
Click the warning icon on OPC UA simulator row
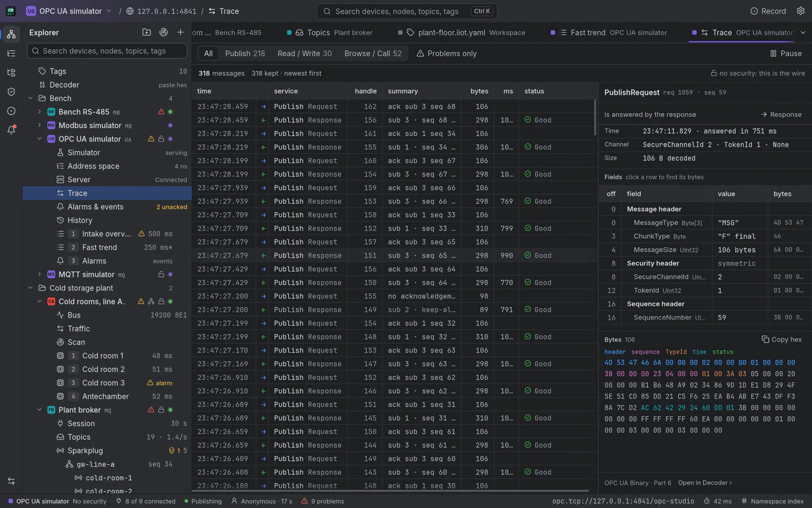(x=151, y=139)
